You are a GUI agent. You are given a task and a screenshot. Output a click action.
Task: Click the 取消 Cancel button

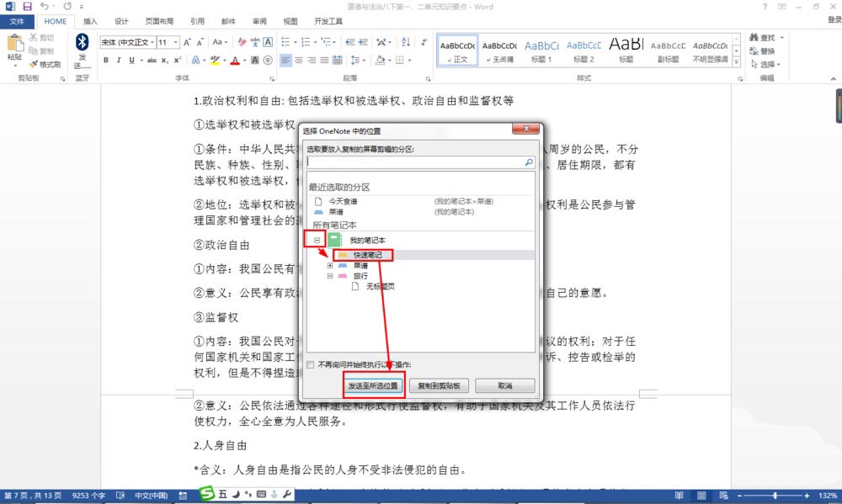pos(504,385)
